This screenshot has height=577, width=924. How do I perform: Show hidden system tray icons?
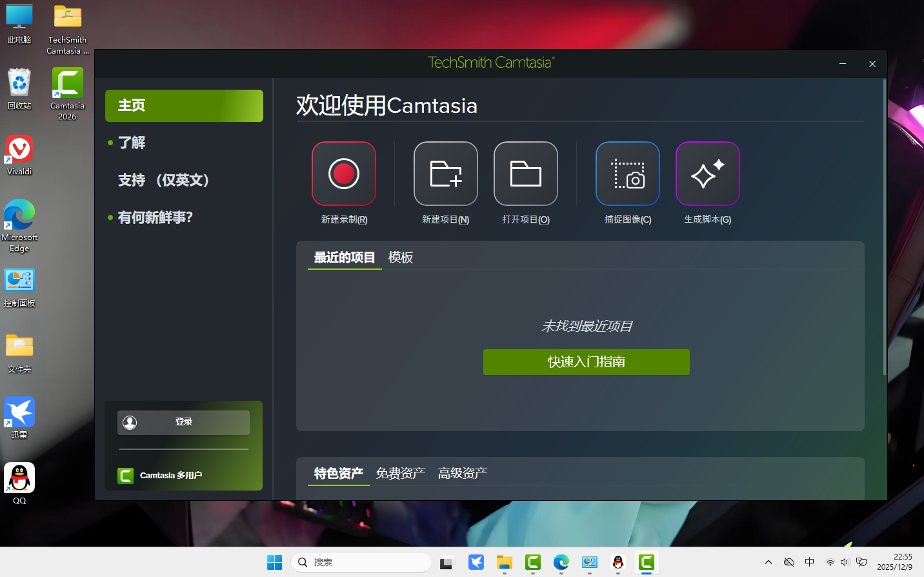[768, 563]
